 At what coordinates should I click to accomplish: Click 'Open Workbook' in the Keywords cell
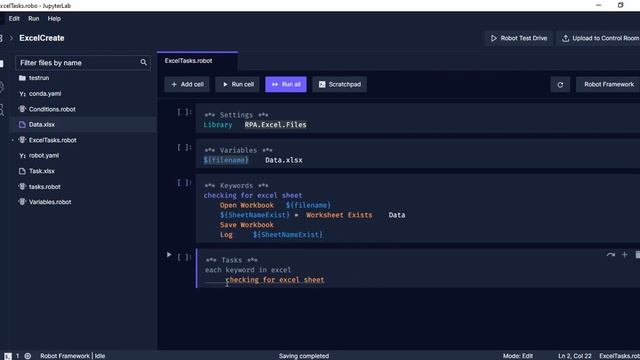click(x=247, y=205)
